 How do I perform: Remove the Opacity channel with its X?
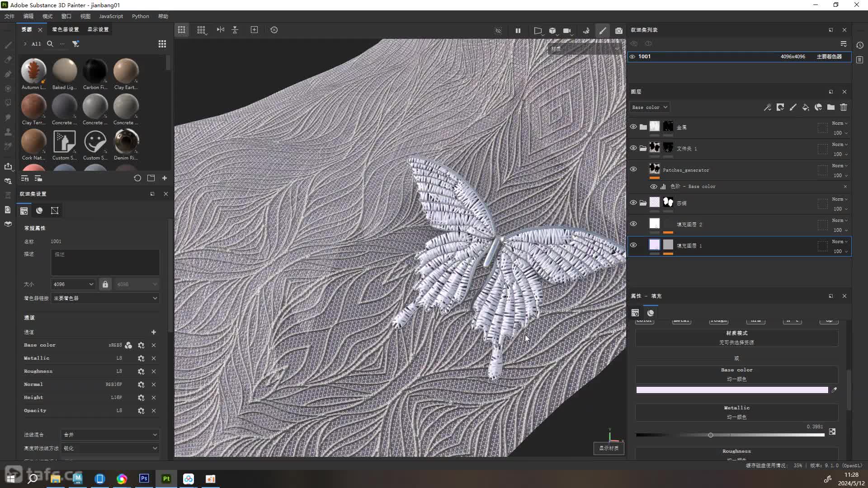(154, 411)
